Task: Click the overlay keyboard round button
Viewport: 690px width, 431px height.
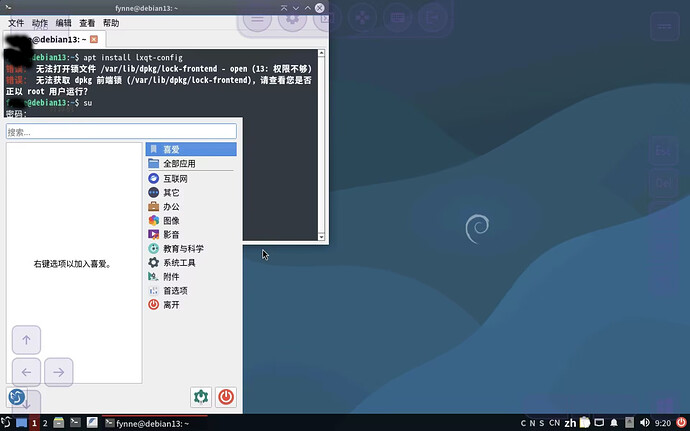Action: pyautogui.click(x=397, y=18)
